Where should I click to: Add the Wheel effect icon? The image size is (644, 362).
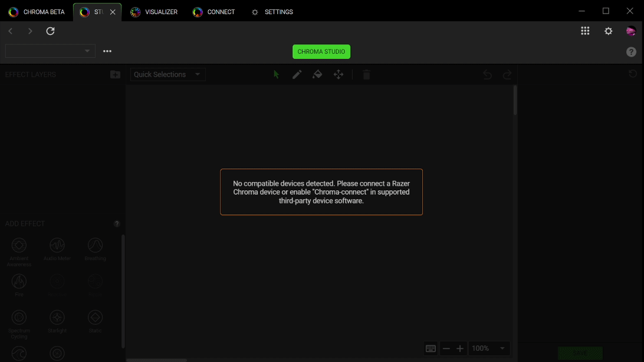click(57, 353)
